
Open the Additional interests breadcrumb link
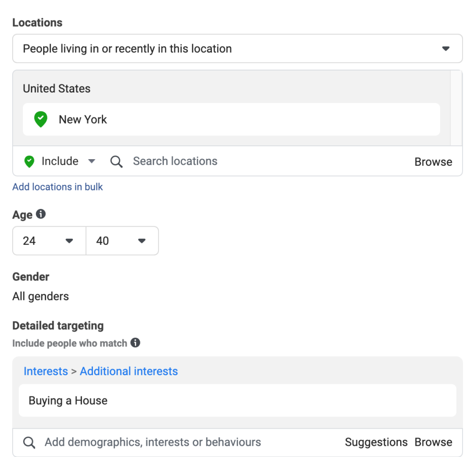[x=129, y=371]
